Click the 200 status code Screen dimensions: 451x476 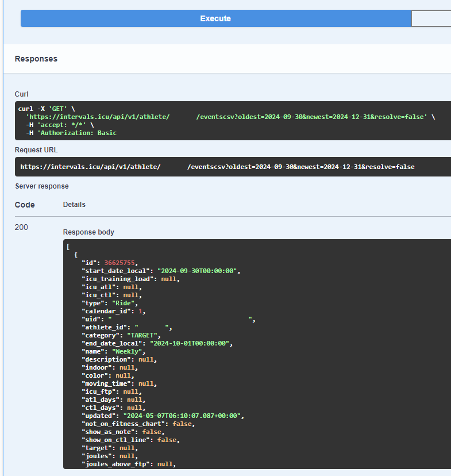pyautogui.click(x=21, y=228)
